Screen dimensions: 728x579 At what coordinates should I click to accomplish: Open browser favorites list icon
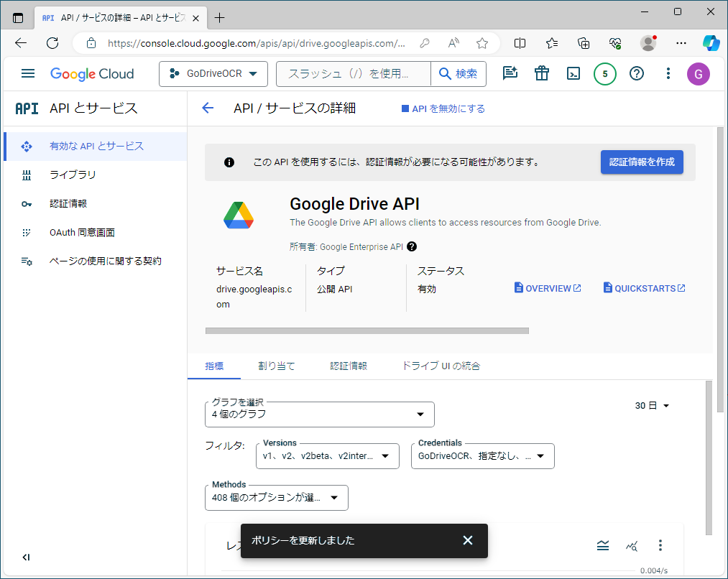coord(552,43)
